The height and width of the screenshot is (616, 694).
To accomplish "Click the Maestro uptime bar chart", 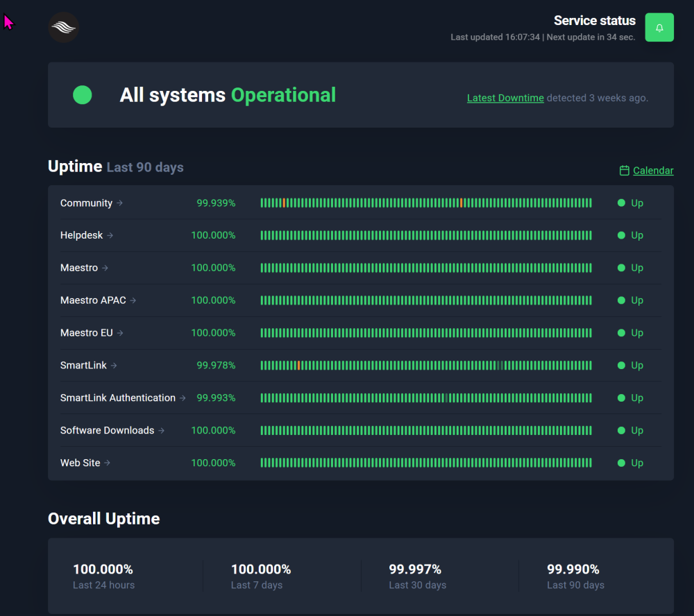I will click(x=426, y=268).
